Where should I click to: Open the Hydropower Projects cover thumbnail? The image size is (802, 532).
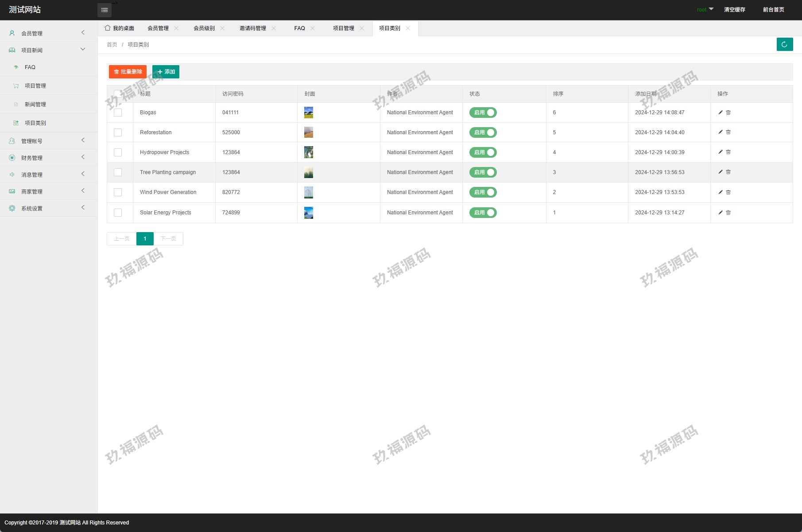[x=309, y=152]
